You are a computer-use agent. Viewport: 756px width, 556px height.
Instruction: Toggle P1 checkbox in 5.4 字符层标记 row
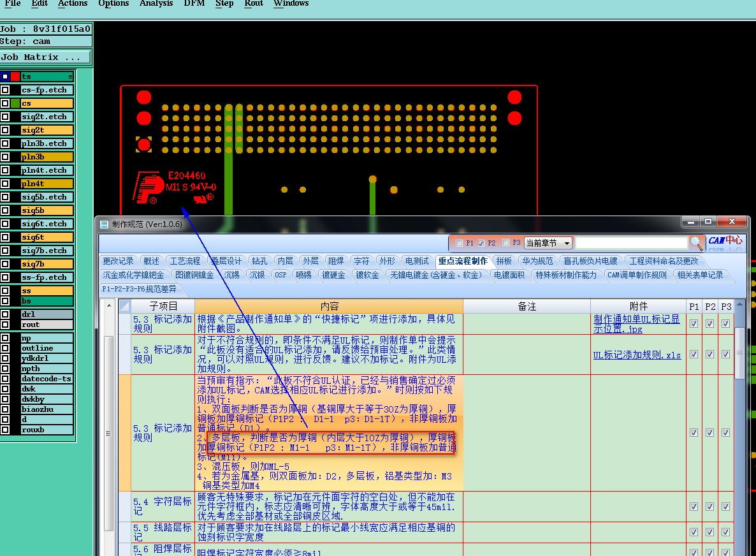(694, 506)
